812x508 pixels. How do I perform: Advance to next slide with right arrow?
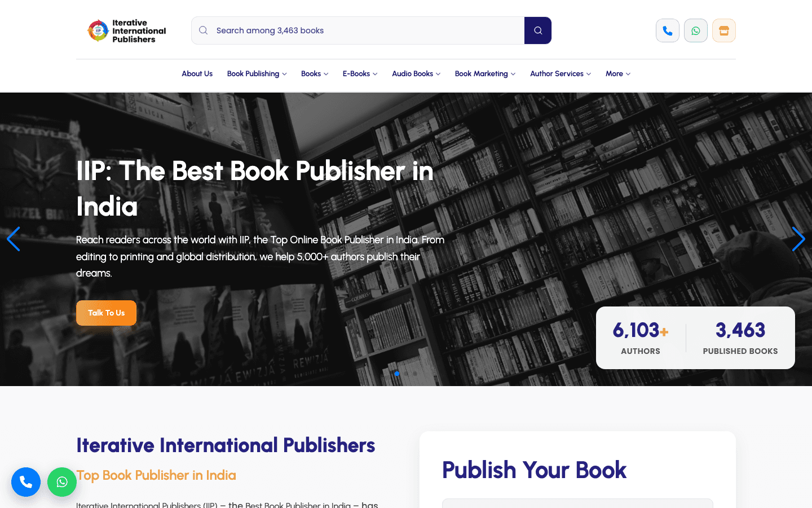click(x=798, y=239)
